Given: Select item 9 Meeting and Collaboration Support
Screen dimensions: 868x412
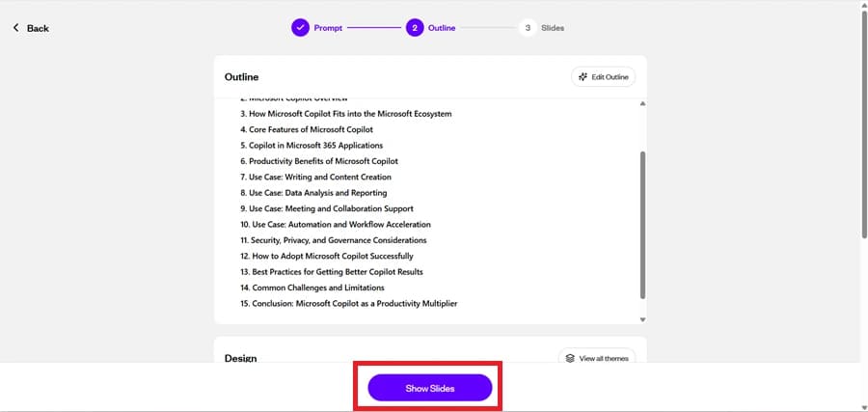Looking at the screenshot, I should pyautogui.click(x=327, y=208).
